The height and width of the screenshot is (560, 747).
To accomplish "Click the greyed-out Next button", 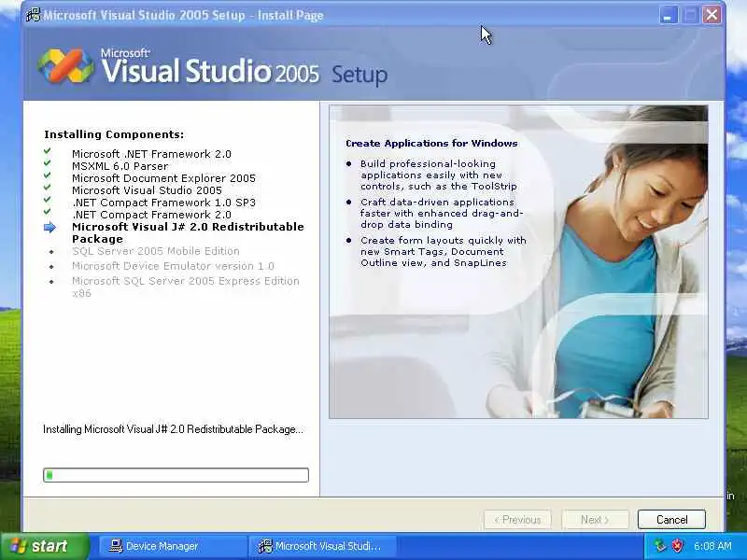I will pos(595,520).
